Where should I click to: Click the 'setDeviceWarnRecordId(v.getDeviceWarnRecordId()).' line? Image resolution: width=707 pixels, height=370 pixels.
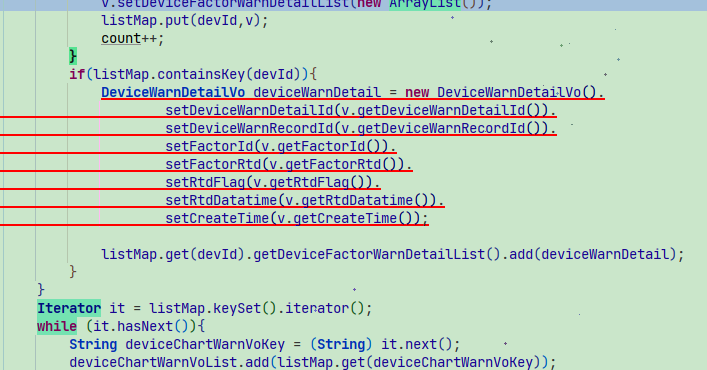361,128
